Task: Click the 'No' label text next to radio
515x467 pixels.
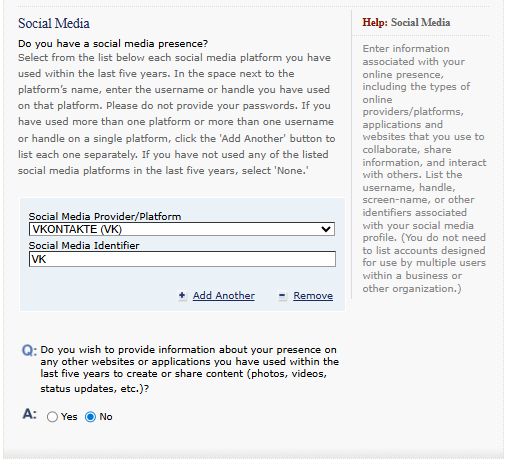Action: click(x=106, y=417)
